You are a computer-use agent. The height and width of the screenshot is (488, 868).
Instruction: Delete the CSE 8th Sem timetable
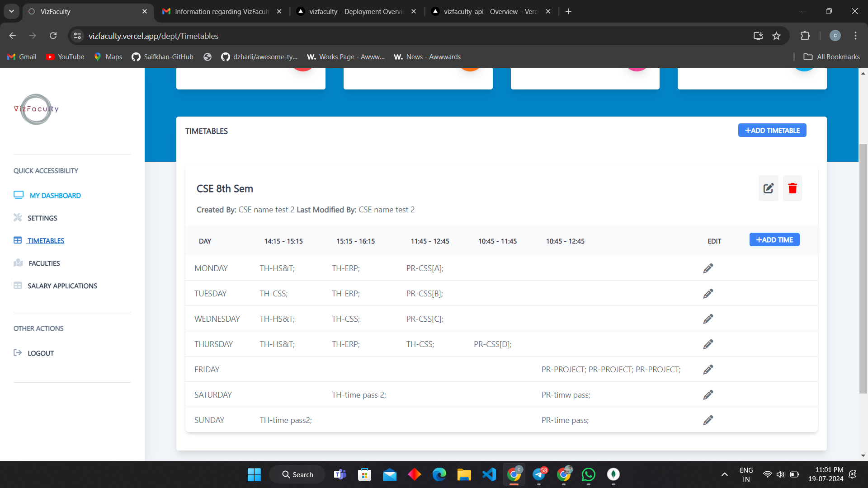tap(792, 188)
